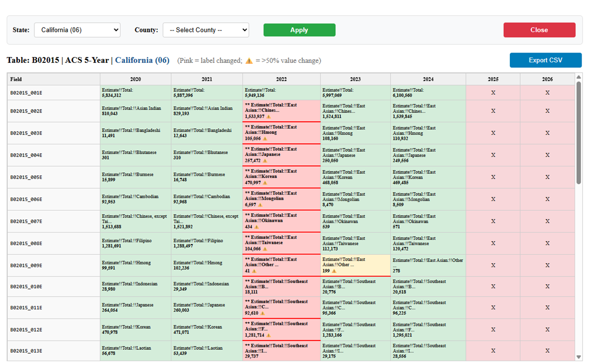Click the X in 2025 column of B02015_001E row
Image resolution: width=590 pixels, height=364 pixels.
click(493, 93)
